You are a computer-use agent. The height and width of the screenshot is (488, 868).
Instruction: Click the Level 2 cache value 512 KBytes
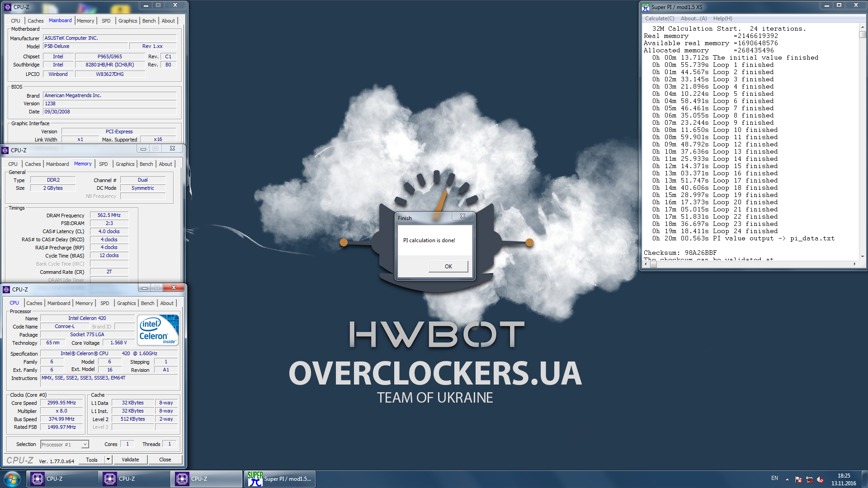click(x=132, y=419)
